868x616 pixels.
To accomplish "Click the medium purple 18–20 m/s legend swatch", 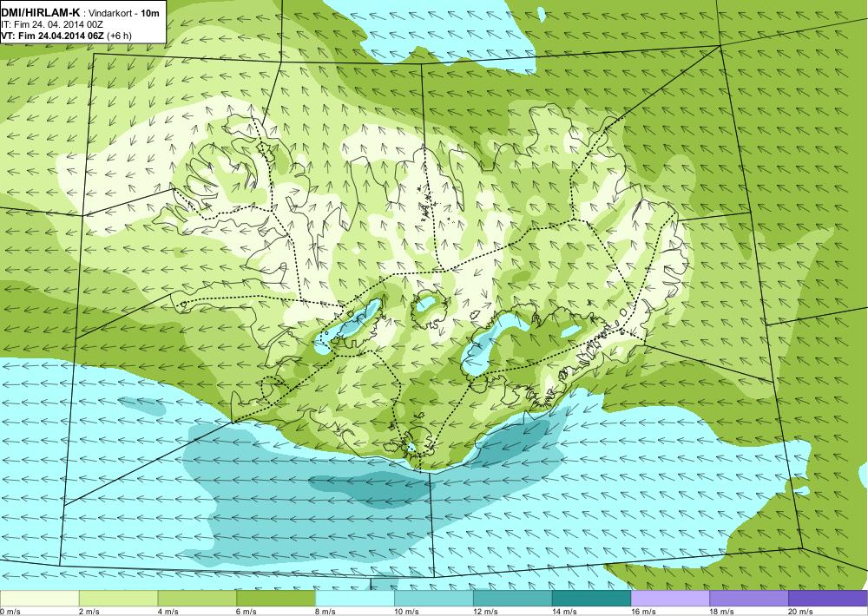I will (749, 599).
